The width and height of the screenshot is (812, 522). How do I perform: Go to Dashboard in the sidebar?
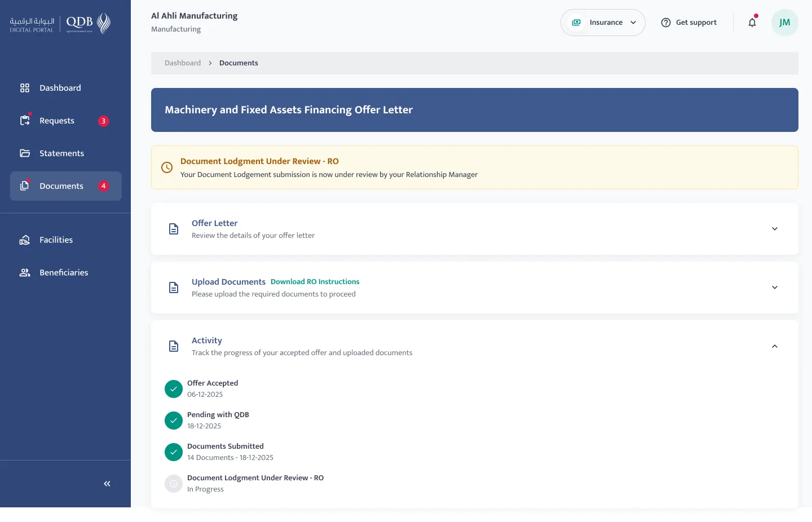66,88
